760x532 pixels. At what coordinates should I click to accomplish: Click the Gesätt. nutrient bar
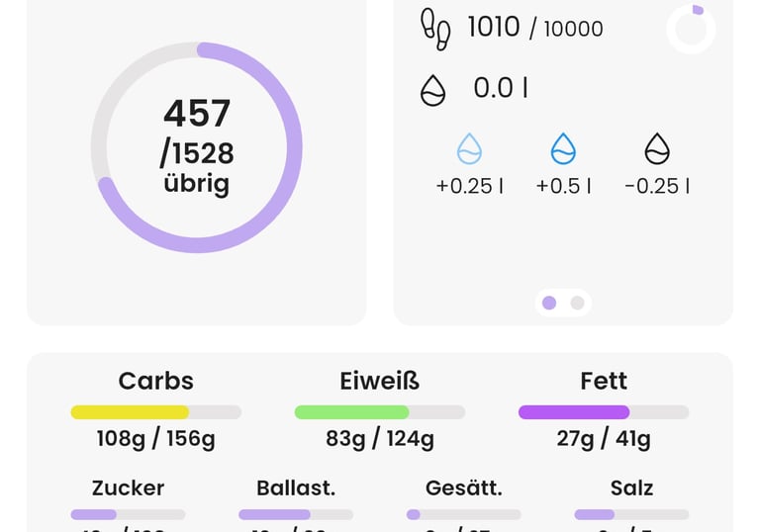point(463,514)
